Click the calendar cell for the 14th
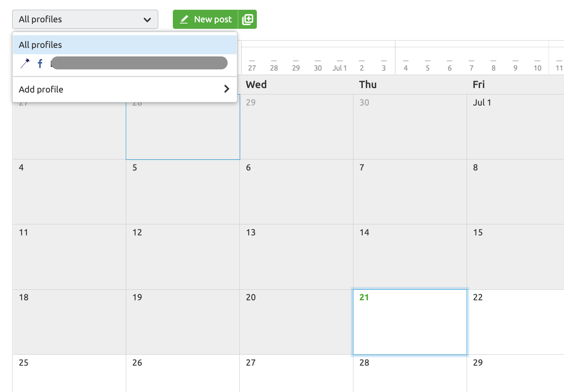 410,256
